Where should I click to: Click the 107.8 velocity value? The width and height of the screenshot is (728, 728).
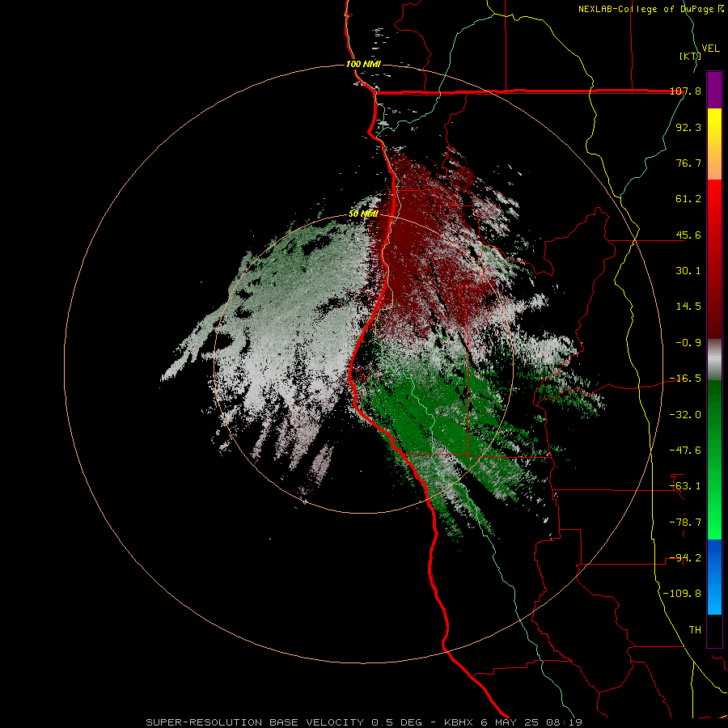pos(685,91)
